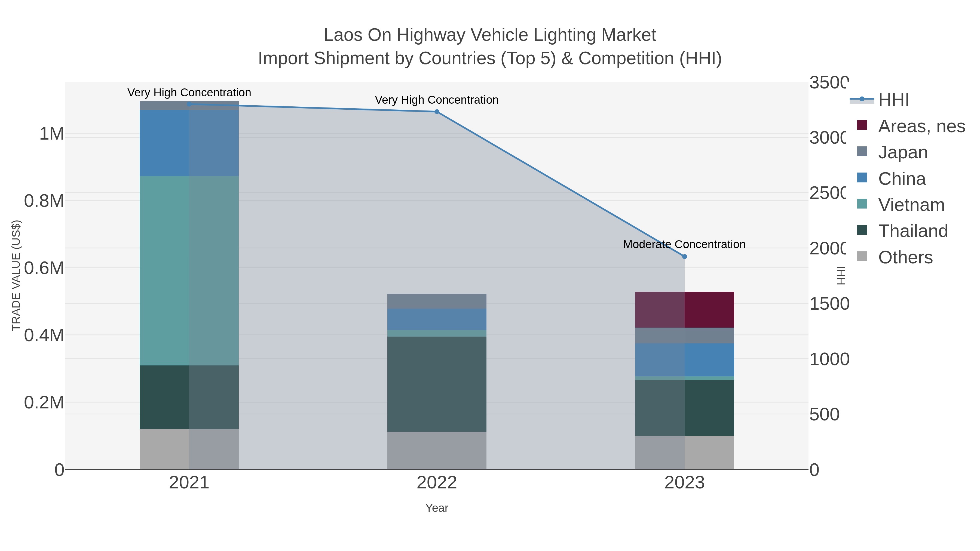Click the China blue legend swatch

pos(862,178)
